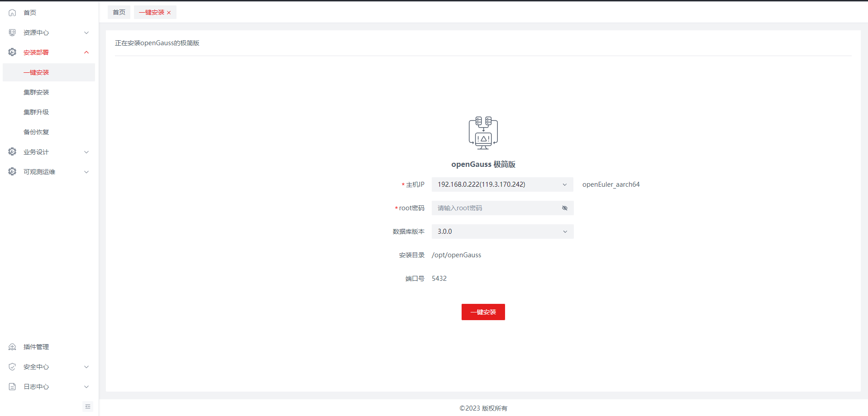Open the 主机IP host dropdown
Screen dimensions: 868x416
click(x=502, y=184)
